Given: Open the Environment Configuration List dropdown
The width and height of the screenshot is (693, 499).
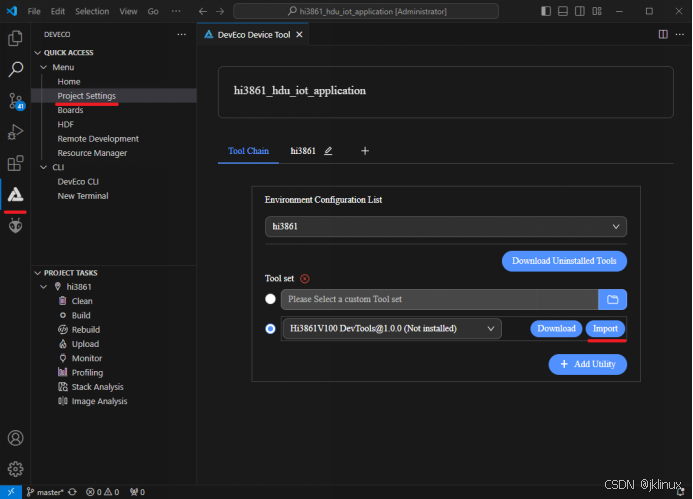Looking at the screenshot, I should click(x=446, y=227).
